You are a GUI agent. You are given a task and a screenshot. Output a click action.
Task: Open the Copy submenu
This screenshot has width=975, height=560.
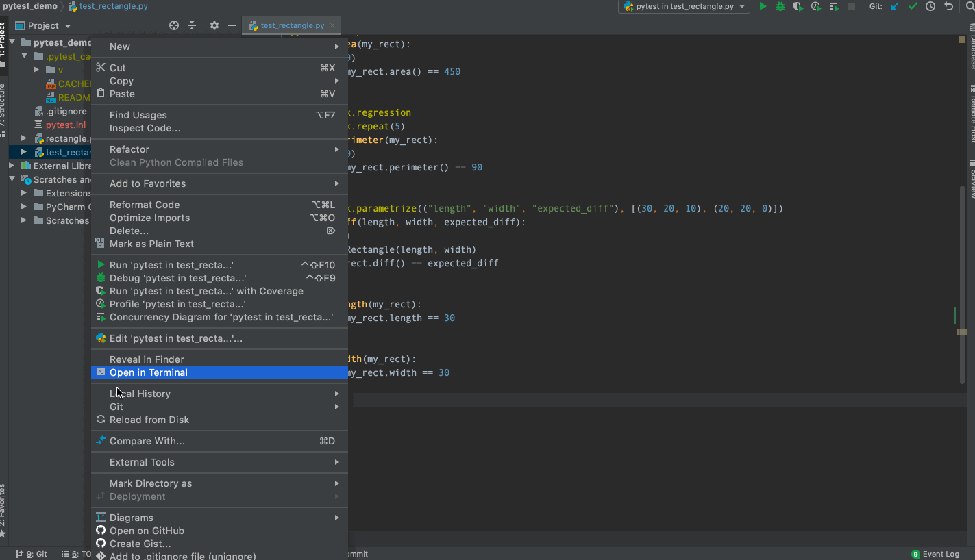(219, 81)
